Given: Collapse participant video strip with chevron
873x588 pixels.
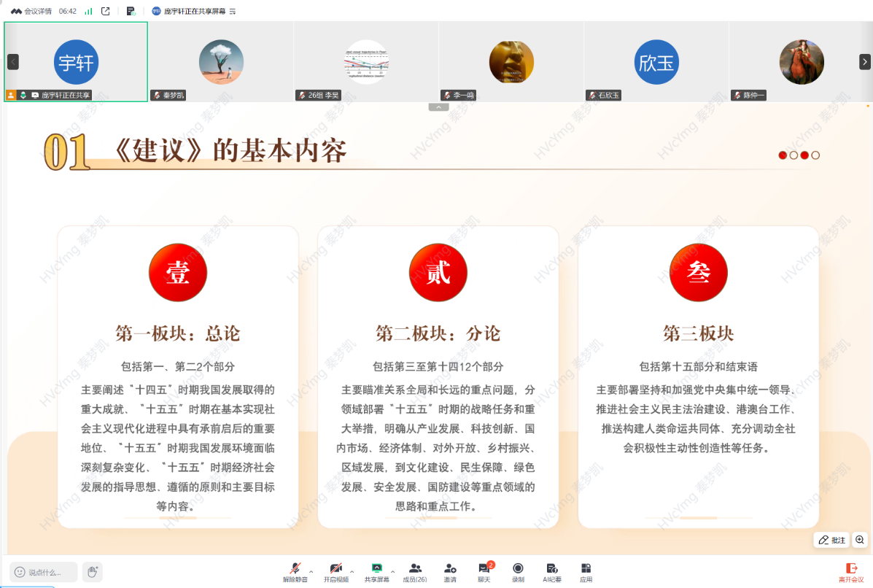Looking at the screenshot, I should [x=438, y=107].
